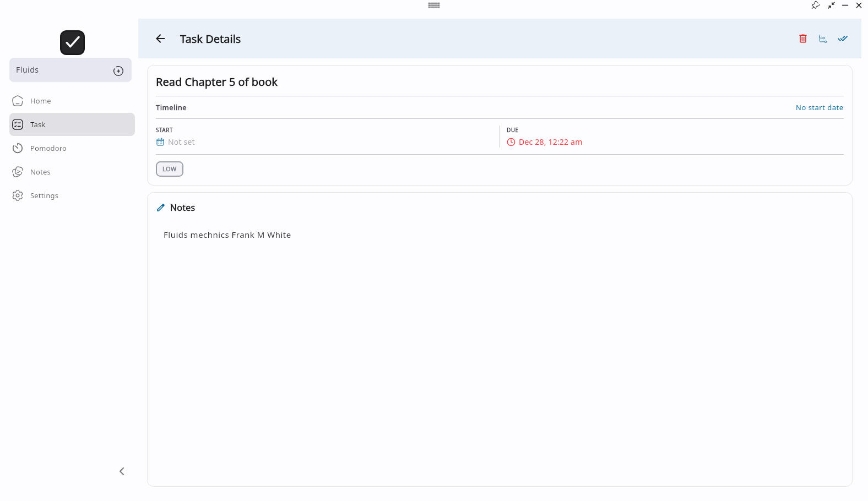This screenshot has width=868, height=501.
Task: Delete task with red trash icon
Action: click(803, 39)
